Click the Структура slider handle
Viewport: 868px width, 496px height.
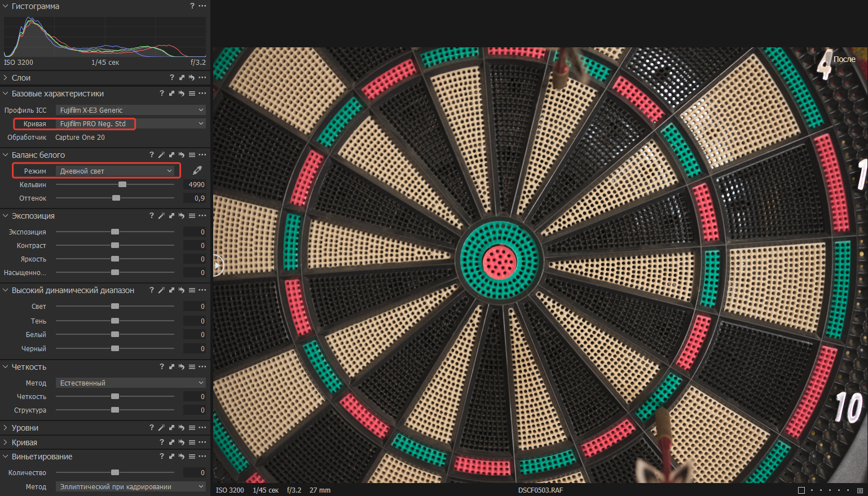115,410
